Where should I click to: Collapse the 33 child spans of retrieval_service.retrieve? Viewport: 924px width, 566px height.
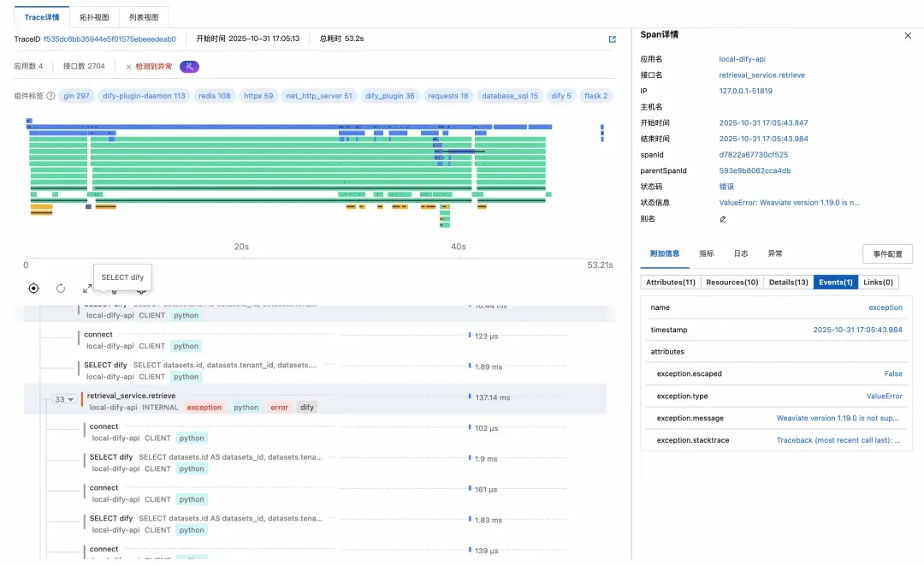pos(64,400)
